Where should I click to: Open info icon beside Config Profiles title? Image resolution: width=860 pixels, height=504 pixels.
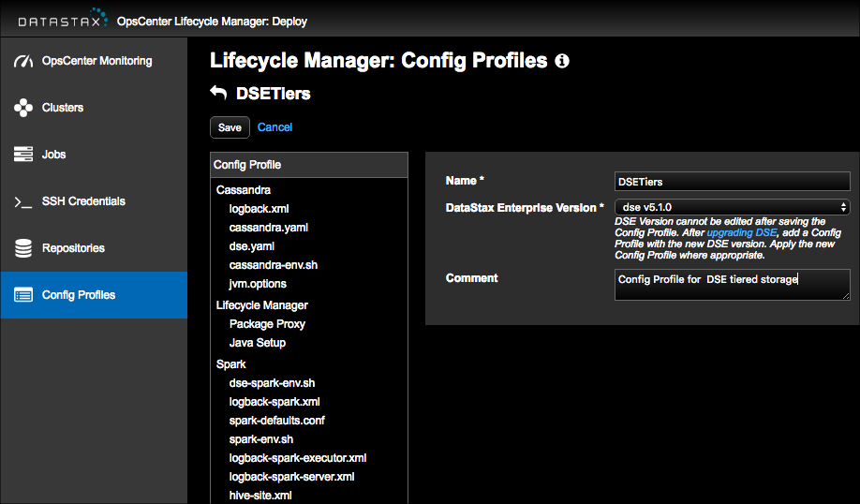[x=562, y=61]
